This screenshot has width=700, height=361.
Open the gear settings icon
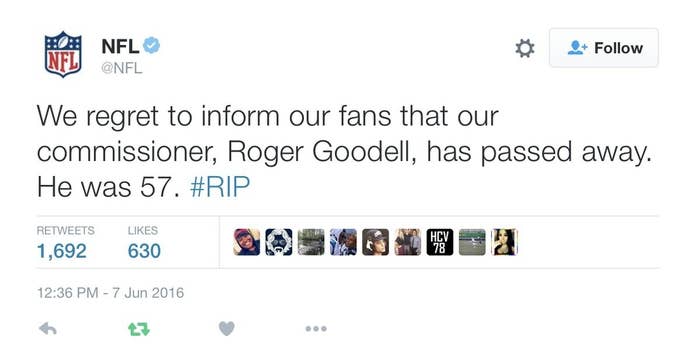(525, 48)
